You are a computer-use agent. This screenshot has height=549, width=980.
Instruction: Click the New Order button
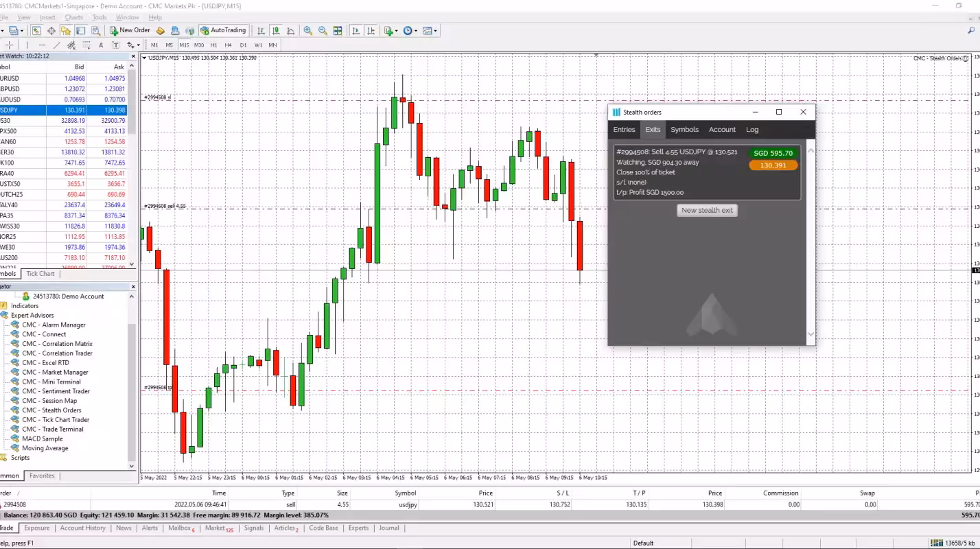tap(130, 30)
